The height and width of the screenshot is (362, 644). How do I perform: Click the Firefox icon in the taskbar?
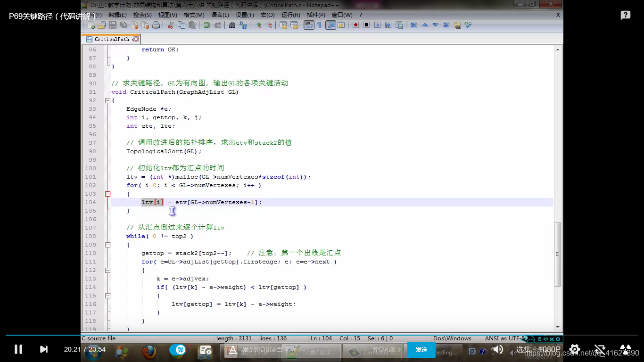149,351
